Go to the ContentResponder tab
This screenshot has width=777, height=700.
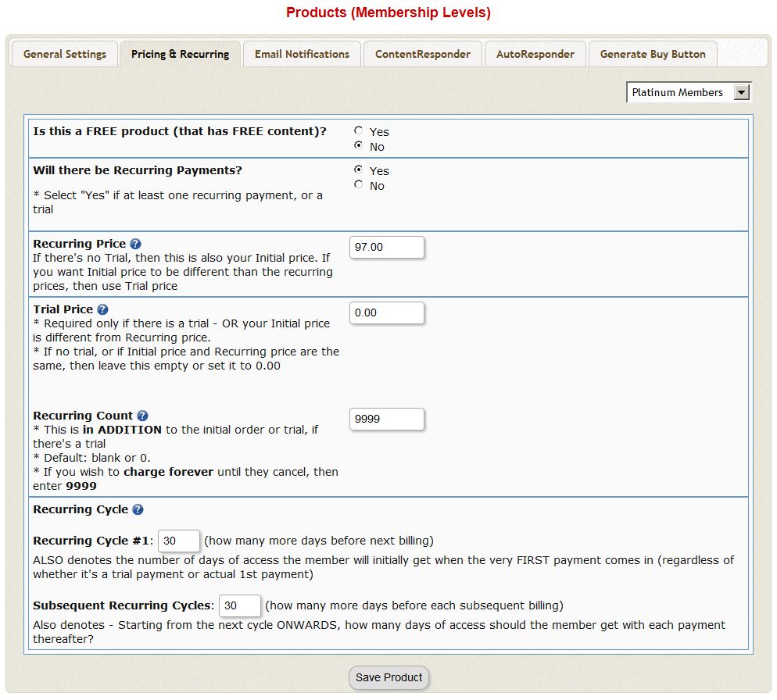pos(422,55)
